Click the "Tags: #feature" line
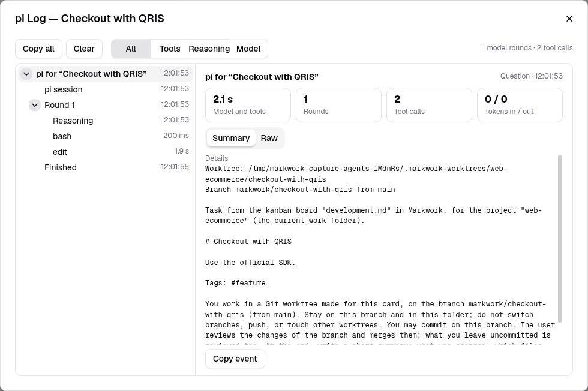 [235, 283]
